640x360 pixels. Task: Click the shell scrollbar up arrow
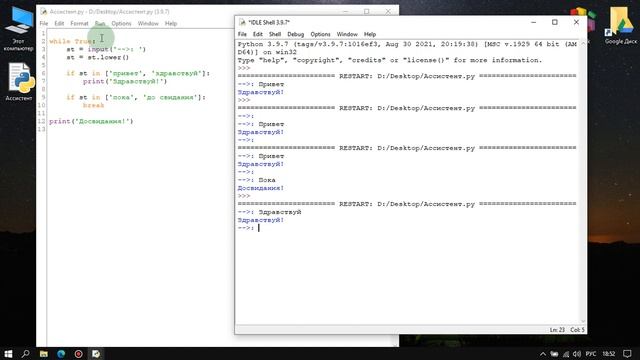click(x=583, y=43)
